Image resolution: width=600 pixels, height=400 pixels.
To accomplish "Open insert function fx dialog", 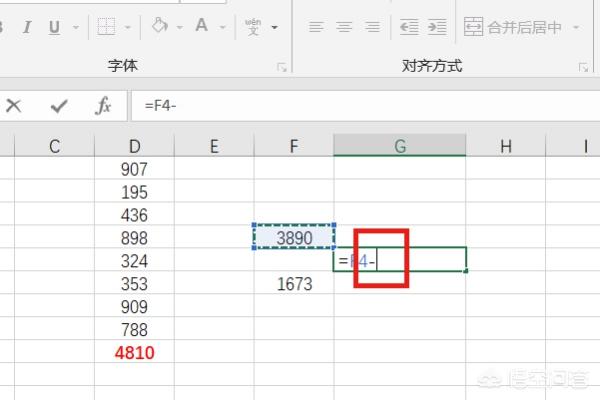I will pos(103,106).
